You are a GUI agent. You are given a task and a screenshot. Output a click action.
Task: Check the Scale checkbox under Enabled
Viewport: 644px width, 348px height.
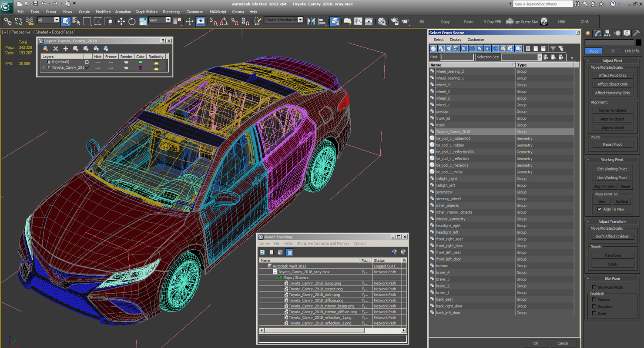(594, 314)
